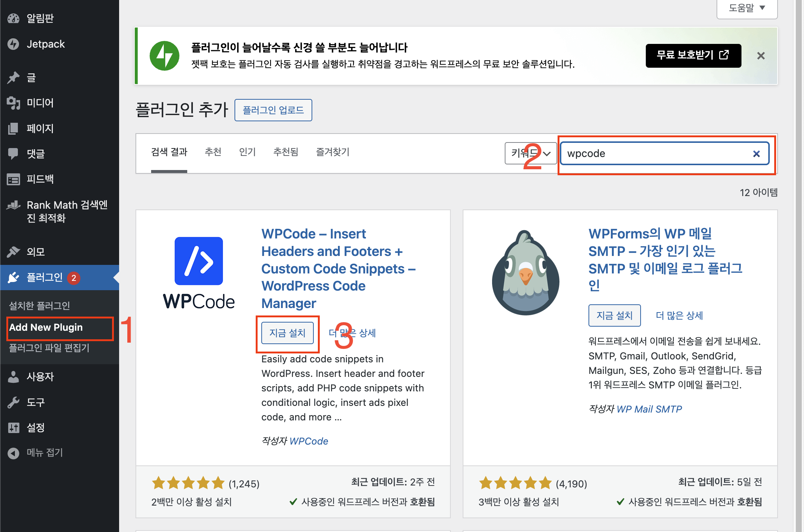Viewport: 804px width, 532px height.
Task: Click the 무료 보호받기 button
Action: tap(693, 55)
